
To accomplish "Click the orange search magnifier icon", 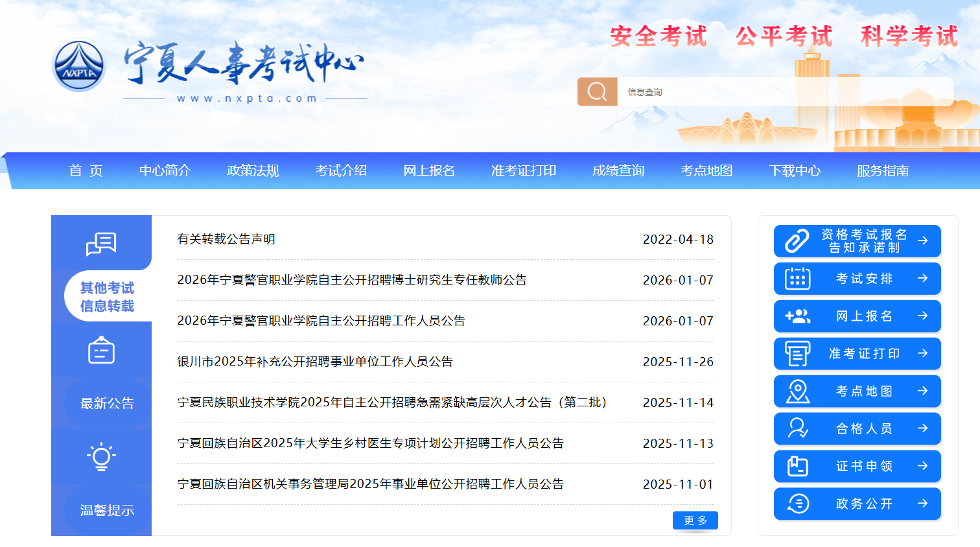I will point(597,92).
